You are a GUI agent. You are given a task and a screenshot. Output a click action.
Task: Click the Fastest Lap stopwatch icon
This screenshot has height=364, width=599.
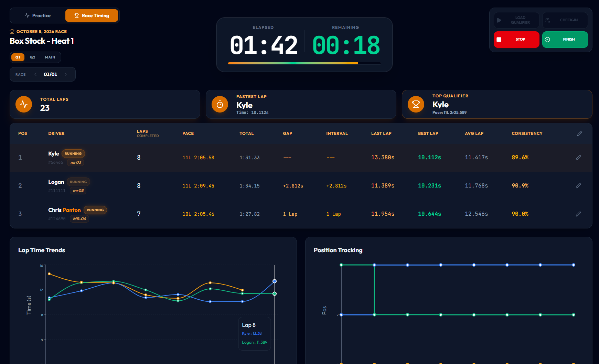coord(220,104)
